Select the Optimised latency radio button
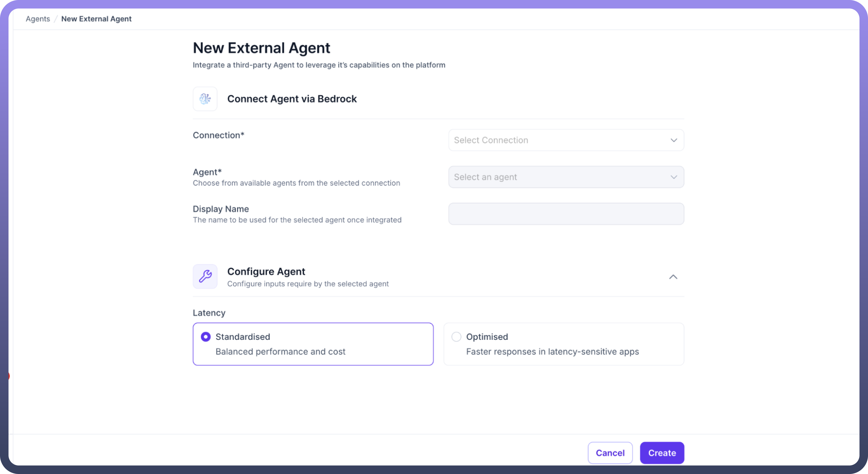868x474 pixels. tap(456, 337)
